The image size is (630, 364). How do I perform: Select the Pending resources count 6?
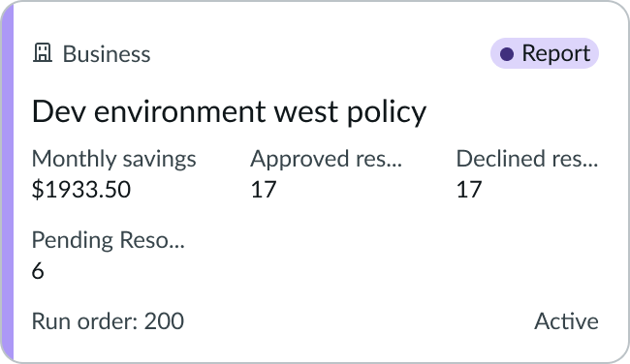[x=38, y=271]
